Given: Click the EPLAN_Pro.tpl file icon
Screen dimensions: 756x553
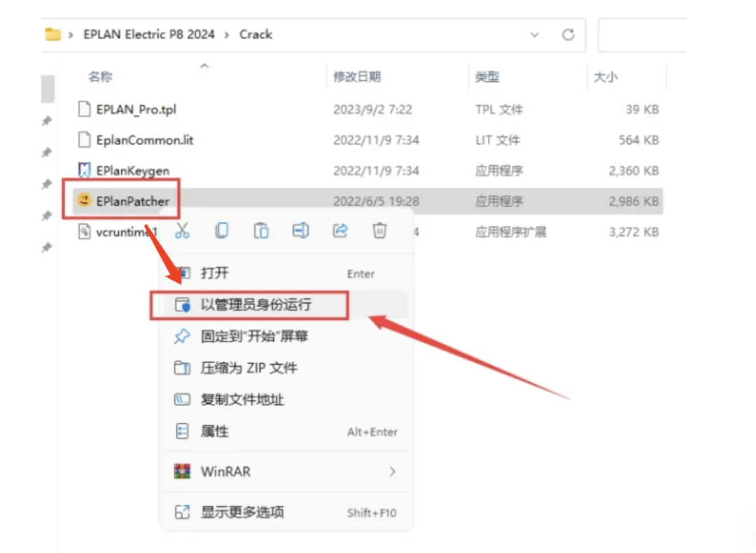Looking at the screenshot, I should pyautogui.click(x=85, y=109).
